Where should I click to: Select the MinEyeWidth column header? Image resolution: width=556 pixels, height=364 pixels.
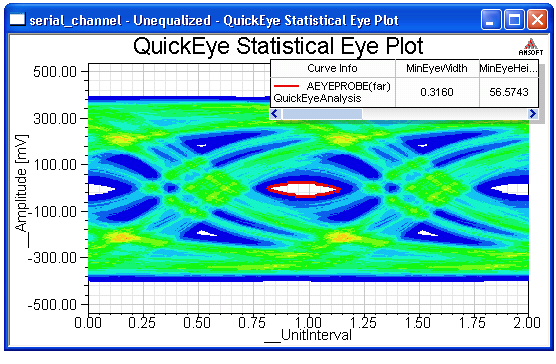coord(437,68)
